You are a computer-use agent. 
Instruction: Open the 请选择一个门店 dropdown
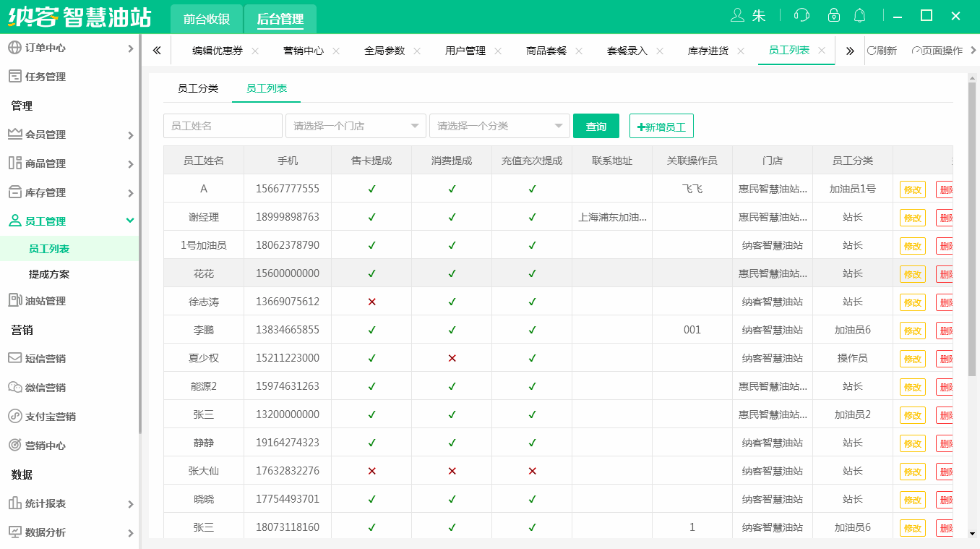coord(356,125)
